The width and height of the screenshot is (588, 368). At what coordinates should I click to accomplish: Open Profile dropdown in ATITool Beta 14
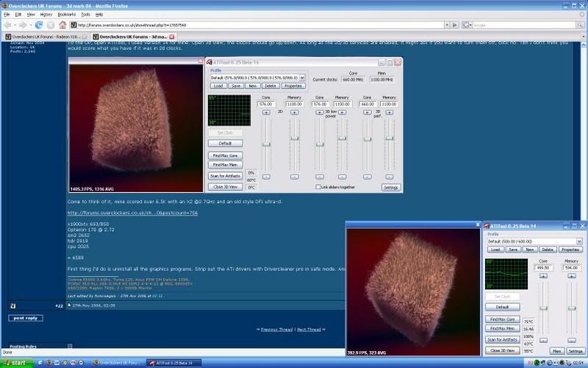(579, 240)
